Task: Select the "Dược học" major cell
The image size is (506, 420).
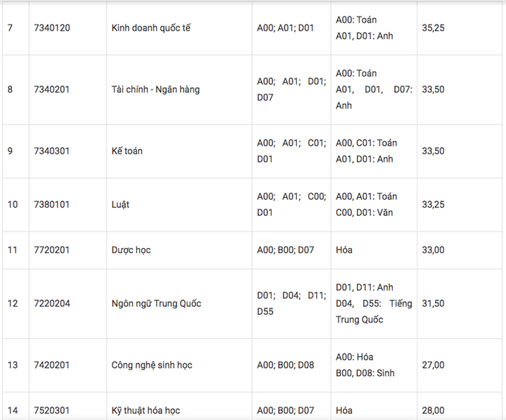Action: (131, 250)
